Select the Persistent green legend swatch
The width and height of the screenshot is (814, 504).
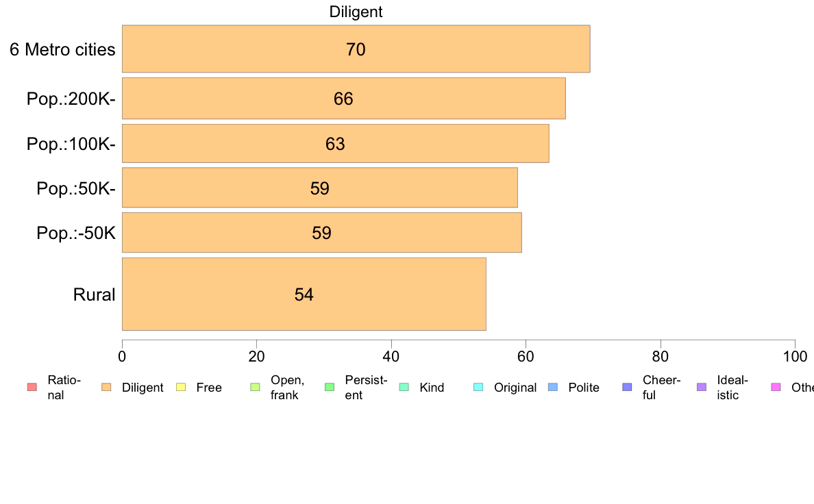(330, 387)
